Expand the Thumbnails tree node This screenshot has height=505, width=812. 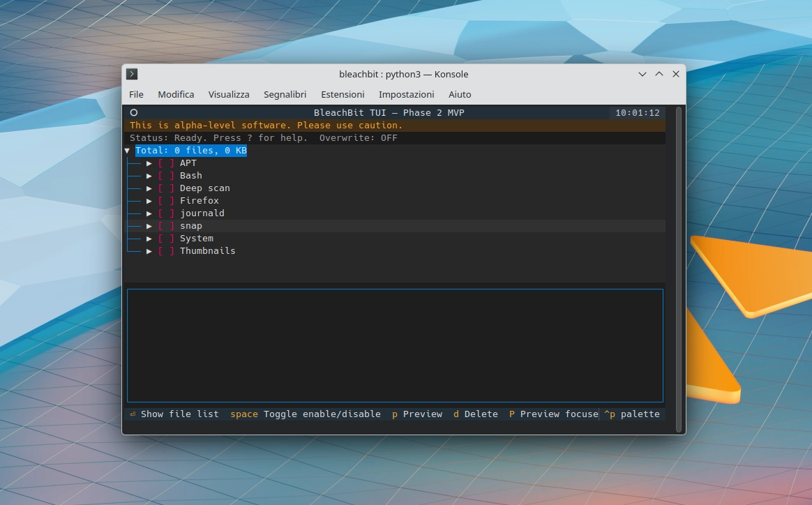point(149,250)
